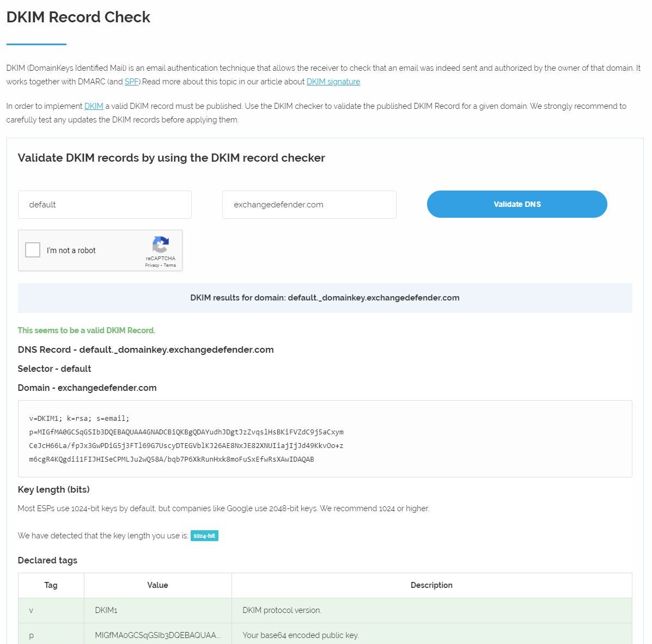Click the reCAPTCHA logo icon
This screenshot has height=644, width=652.
[x=160, y=245]
